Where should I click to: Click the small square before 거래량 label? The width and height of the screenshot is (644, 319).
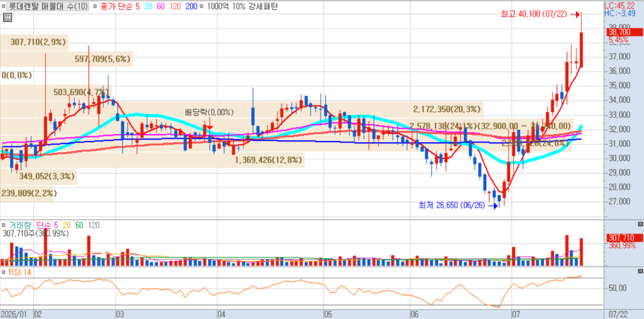click(4, 226)
